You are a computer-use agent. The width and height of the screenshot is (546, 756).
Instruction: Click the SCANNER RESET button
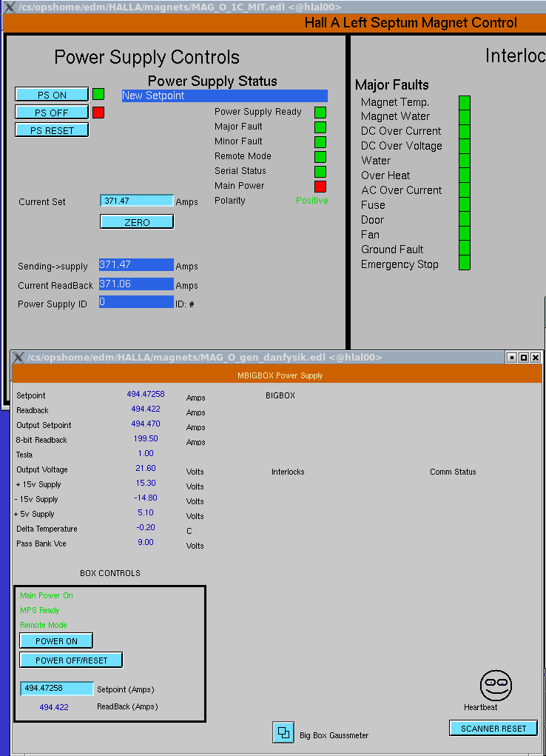493,728
